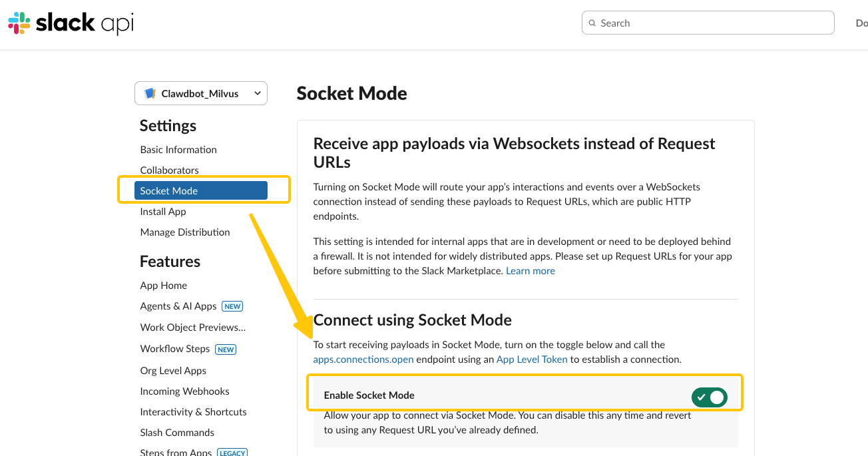
Task: Open Slash Commands page
Action: pyautogui.click(x=177, y=433)
